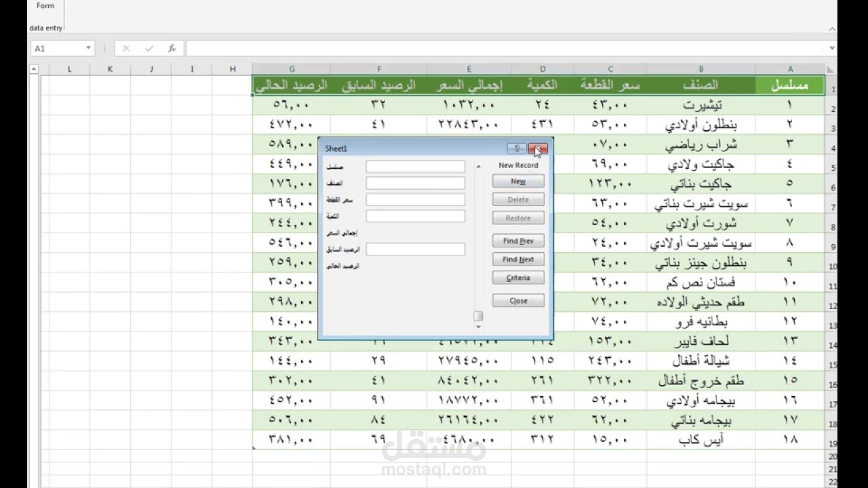
Task: Click the Find Next button
Action: (x=518, y=259)
